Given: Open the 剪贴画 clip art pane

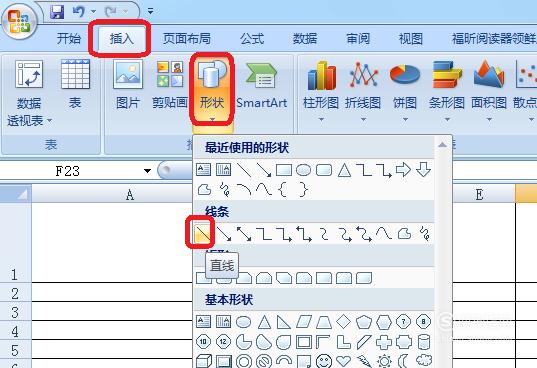Looking at the screenshot, I should coord(170,84).
